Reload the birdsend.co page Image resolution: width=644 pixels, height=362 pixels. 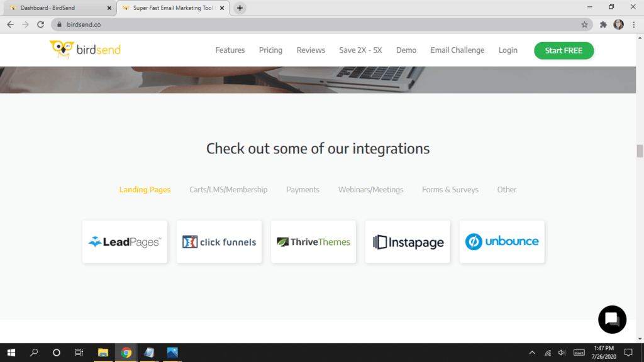click(40, 25)
